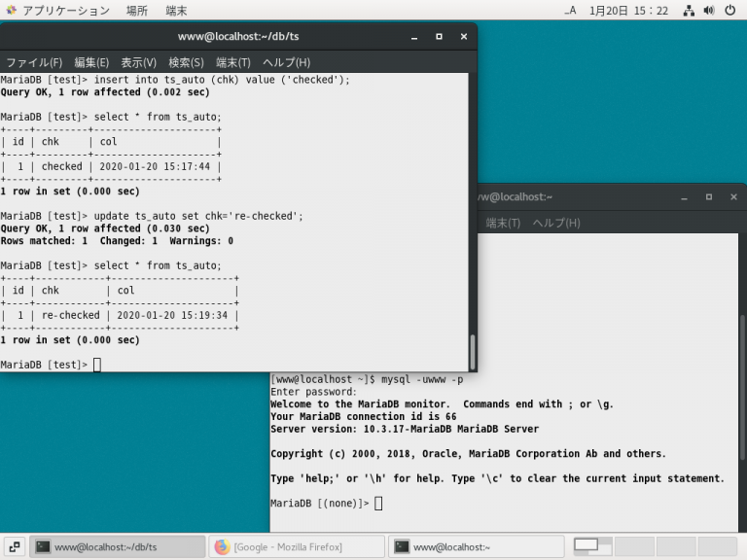Click the front terminal vertical scrollbar
Image resolution: width=747 pixels, height=560 pixels.
coord(473,351)
